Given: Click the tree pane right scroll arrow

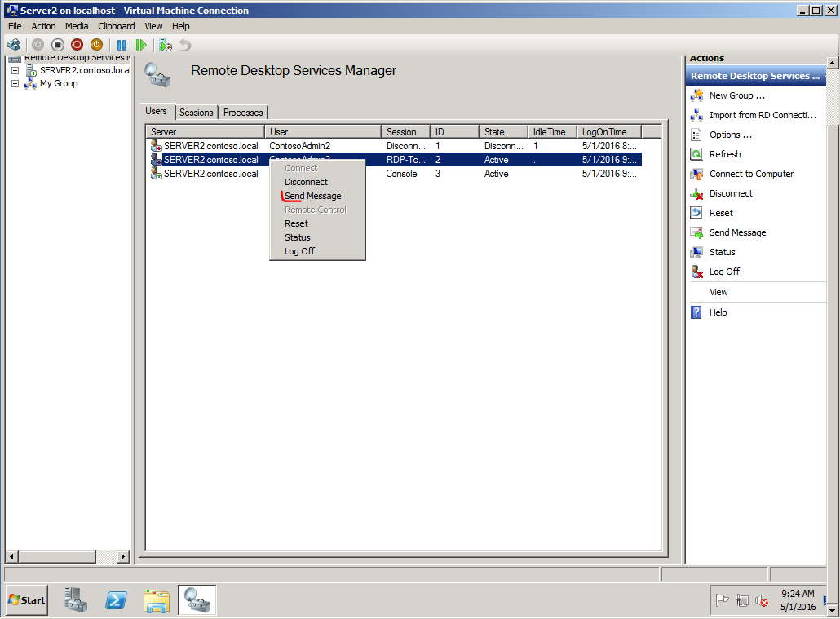Looking at the screenshot, I should point(123,557).
